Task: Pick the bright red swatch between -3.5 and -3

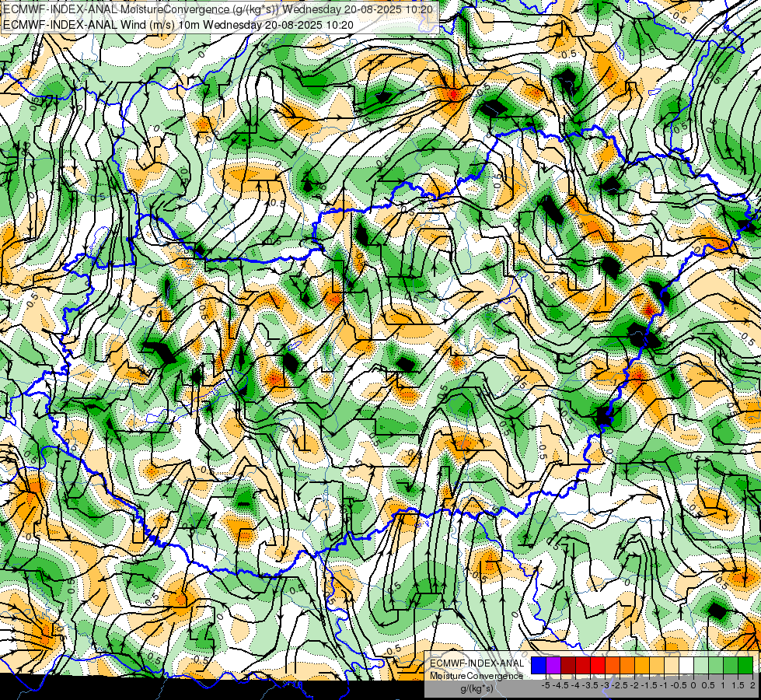Action: [x=598, y=665]
